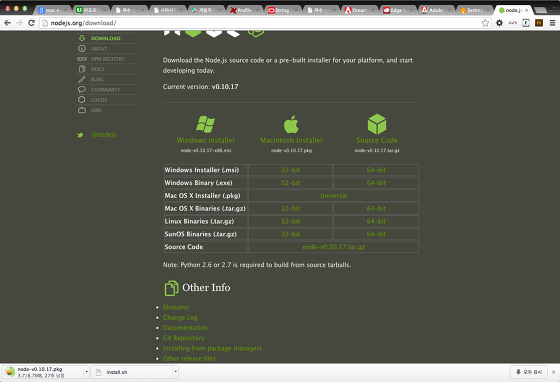The image size is (560, 382).
Task: Click the node pkg download progress icon
Action: pos(10,372)
